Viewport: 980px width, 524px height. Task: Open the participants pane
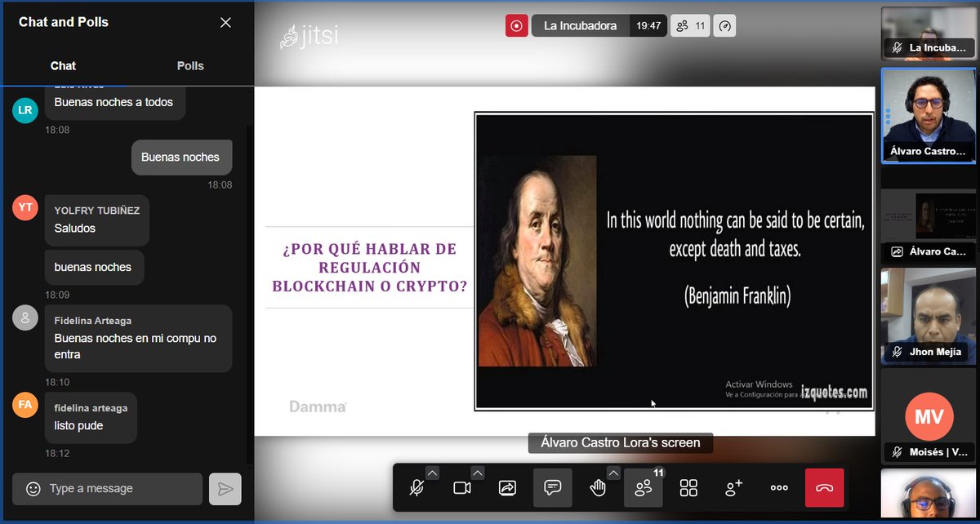(644, 488)
